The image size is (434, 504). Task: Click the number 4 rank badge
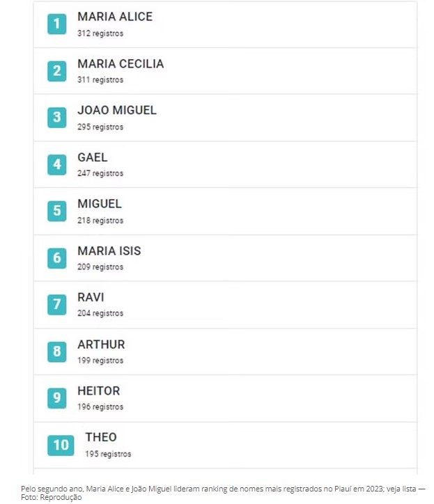coord(57,164)
